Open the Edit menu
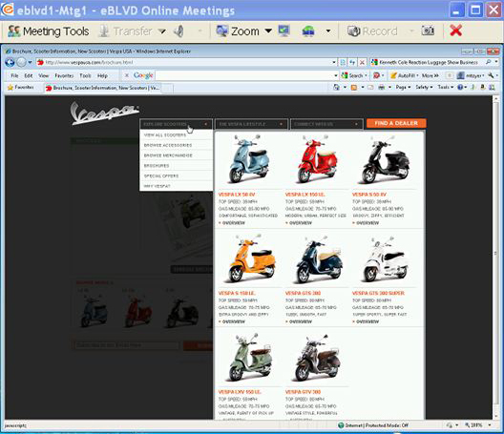 click(x=29, y=75)
